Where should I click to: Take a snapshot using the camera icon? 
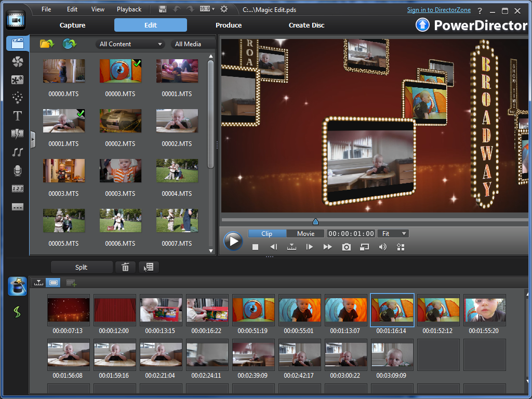pyautogui.click(x=346, y=247)
